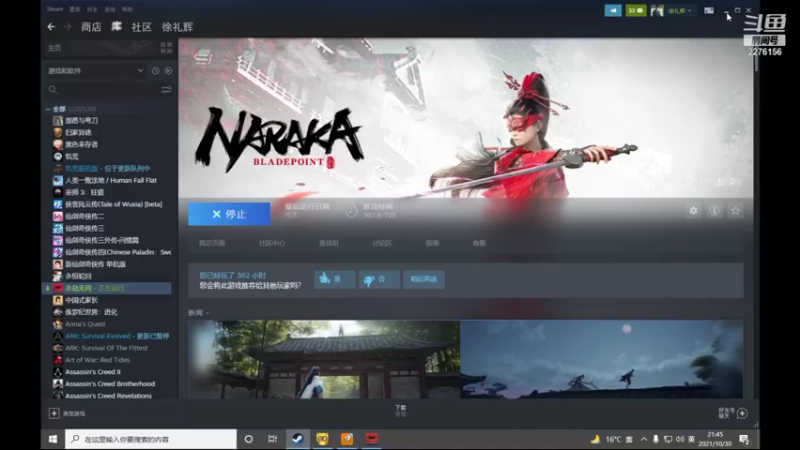The width and height of the screenshot is (800, 450).
Task: Stop the game with 停止 button
Action: pos(229,214)
